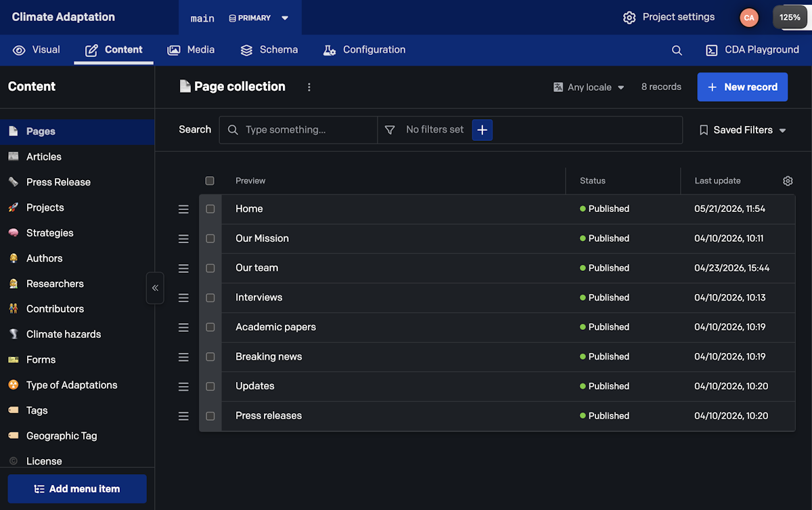Click the search field Type something
This screenshot has width=812, height=510.
(x=298, y=129)
